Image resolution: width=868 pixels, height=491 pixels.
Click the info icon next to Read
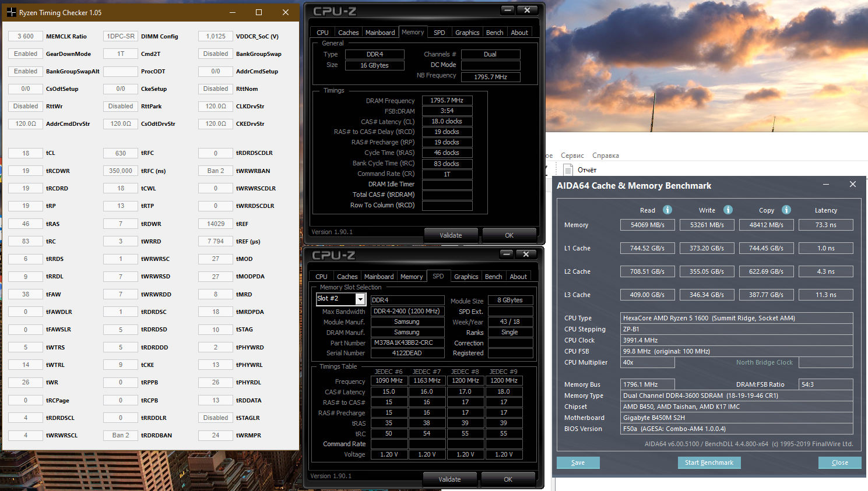(x=667, y=210)
